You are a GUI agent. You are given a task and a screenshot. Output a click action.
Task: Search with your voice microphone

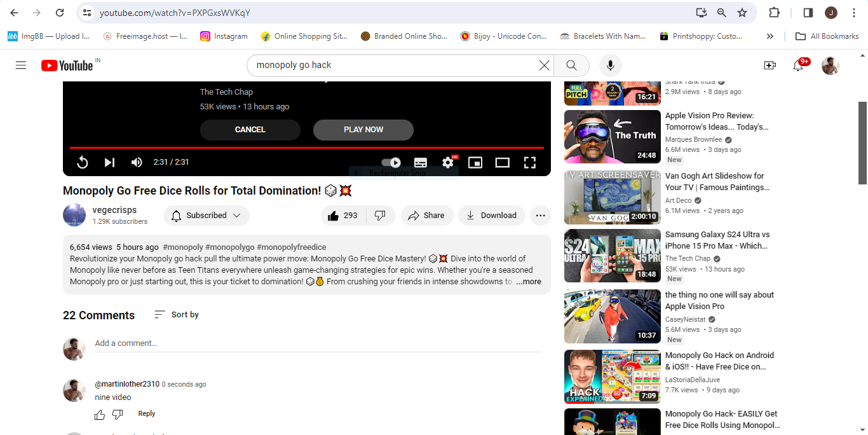pos(611,65)
